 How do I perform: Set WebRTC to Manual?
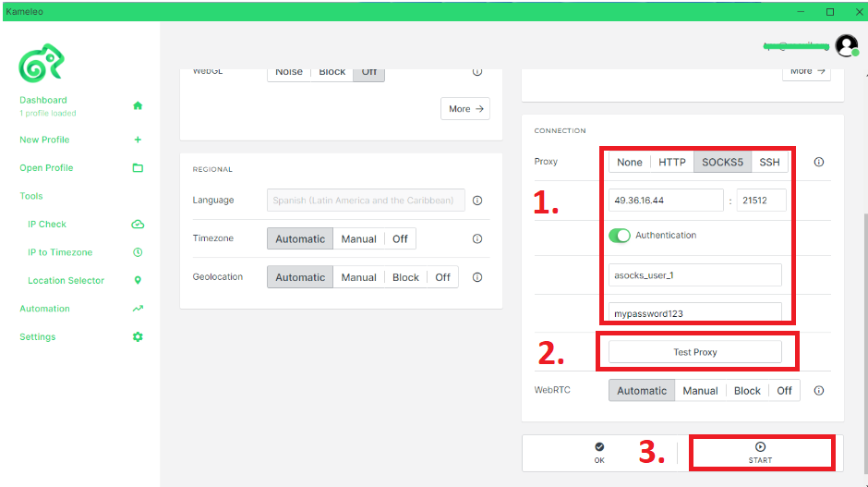700,391
